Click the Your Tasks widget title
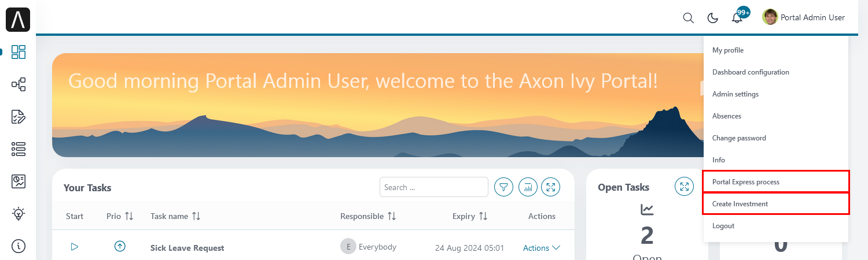Screen dimensions: 868x260 87,188
